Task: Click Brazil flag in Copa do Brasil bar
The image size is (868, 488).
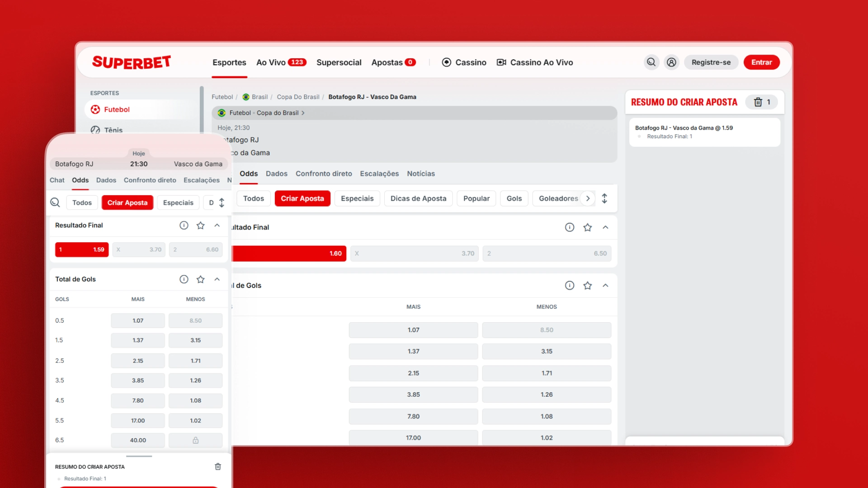Action: (222, 113)
